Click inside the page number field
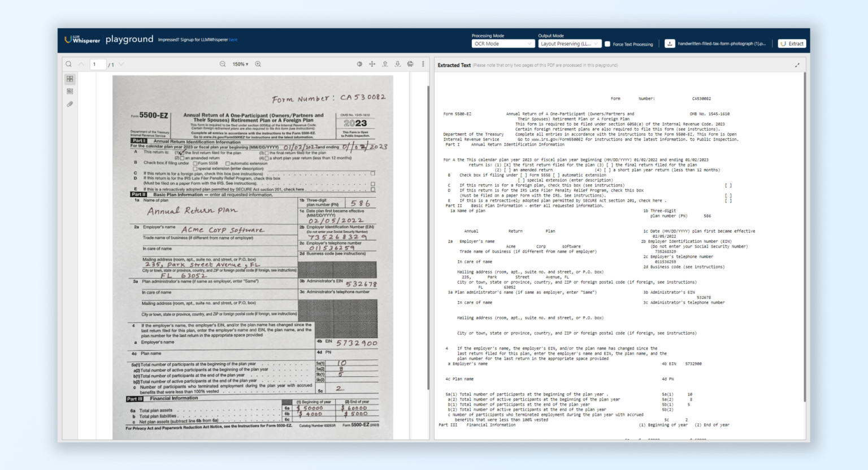 coord(97,64)
